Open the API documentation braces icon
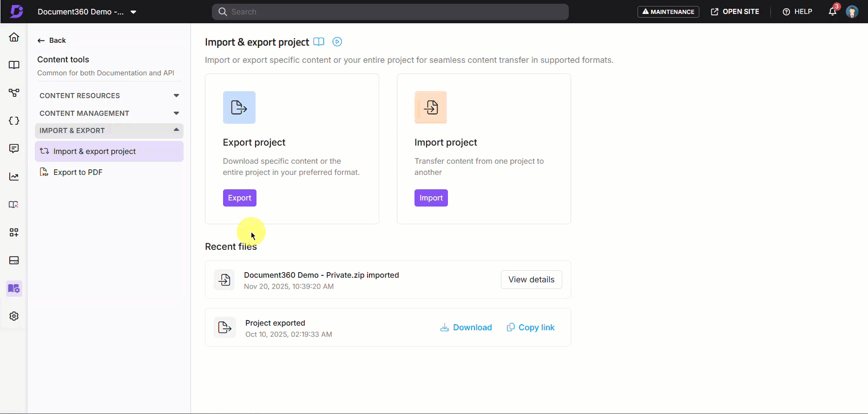 click(x=14, y=121)
